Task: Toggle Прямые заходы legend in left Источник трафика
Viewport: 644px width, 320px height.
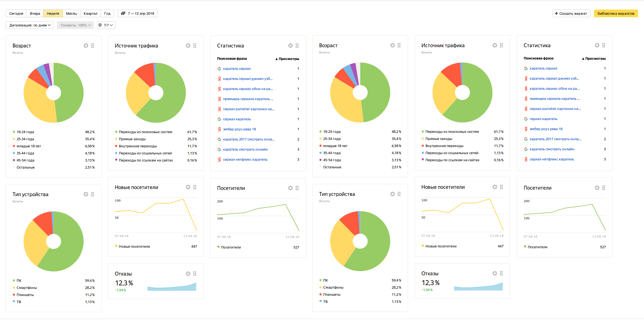Action: coord(132,139)
